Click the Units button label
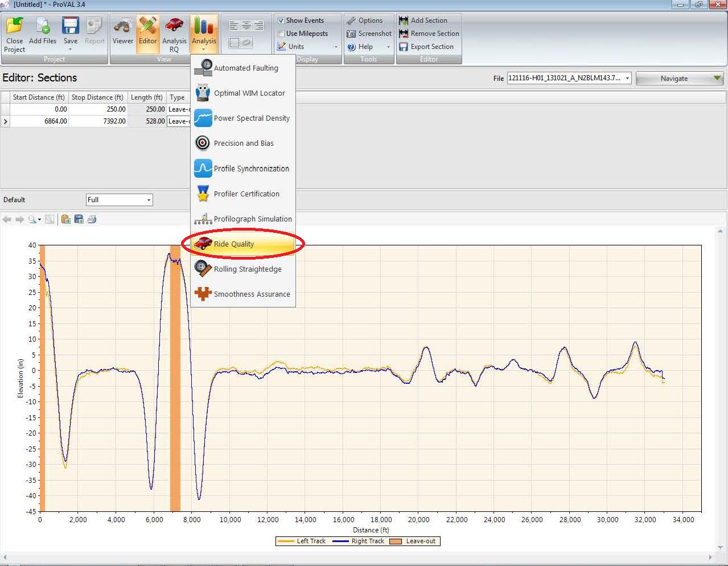The width and height of the screenshot is (728, 566). [x=296, y=47]
